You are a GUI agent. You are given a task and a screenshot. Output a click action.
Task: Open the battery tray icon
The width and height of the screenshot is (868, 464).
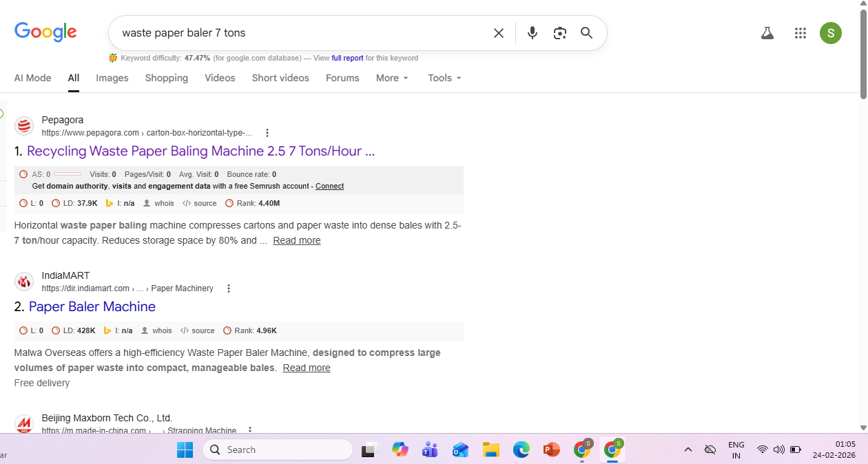click(x=796, y=450)
